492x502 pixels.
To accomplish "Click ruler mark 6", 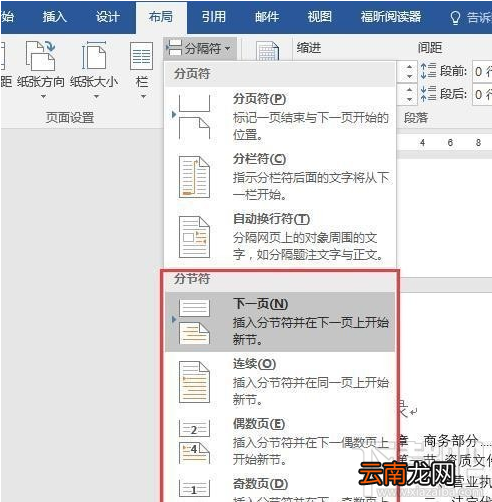I will click(450, 143).
